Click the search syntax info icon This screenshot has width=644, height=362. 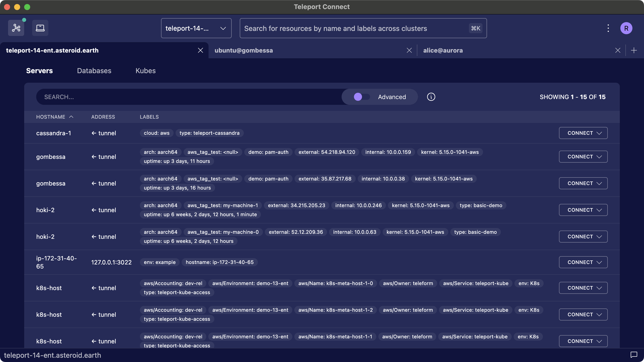tap(431, 97)
